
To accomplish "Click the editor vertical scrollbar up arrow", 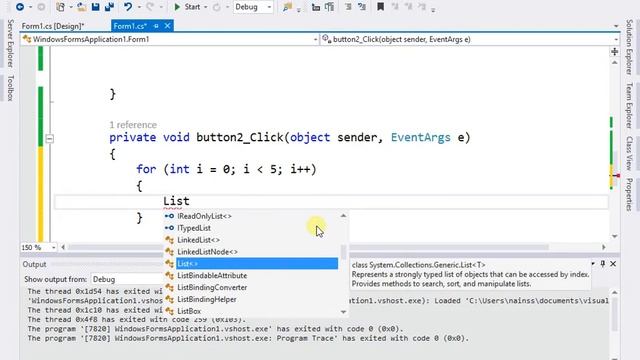I will (614, 62).
